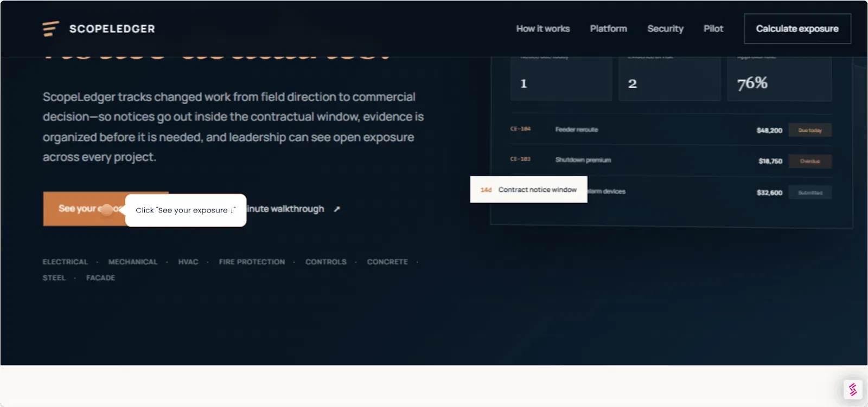Click the pink chat widget icon

click(x=853, y=389)
